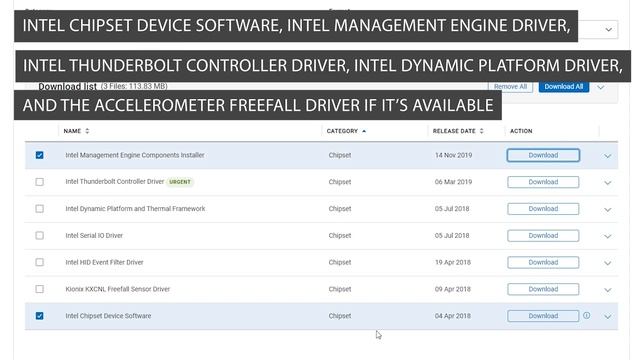640x360 pixels.
Task: Expand Intel Dynamic Platform and Thermal Framework details
Action: point(607,210)
